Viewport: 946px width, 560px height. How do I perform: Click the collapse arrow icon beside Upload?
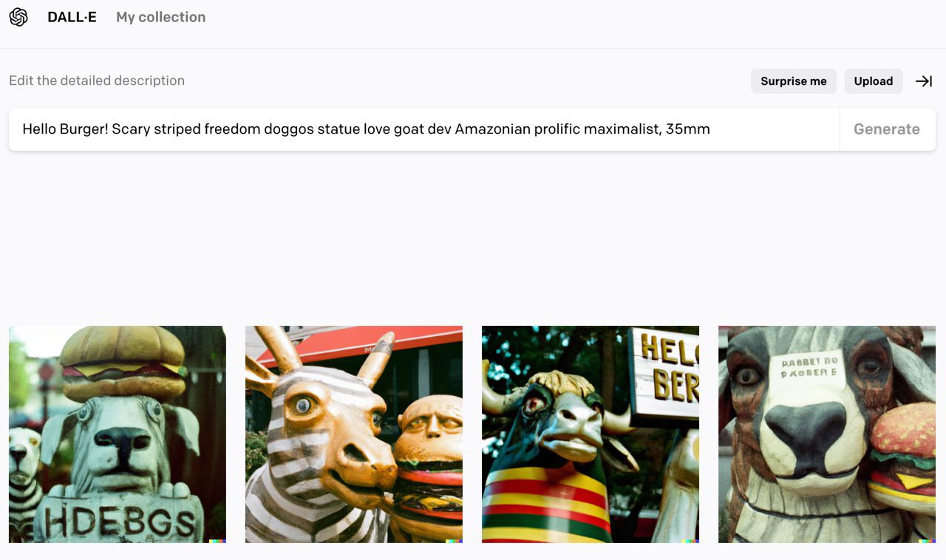pyautogui.click(x=924, y=81)
